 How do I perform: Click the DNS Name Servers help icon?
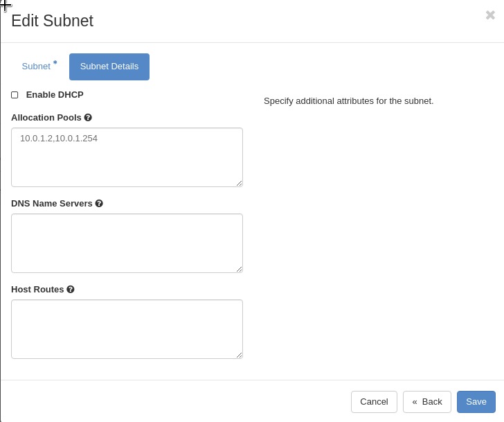coord(99,204)
